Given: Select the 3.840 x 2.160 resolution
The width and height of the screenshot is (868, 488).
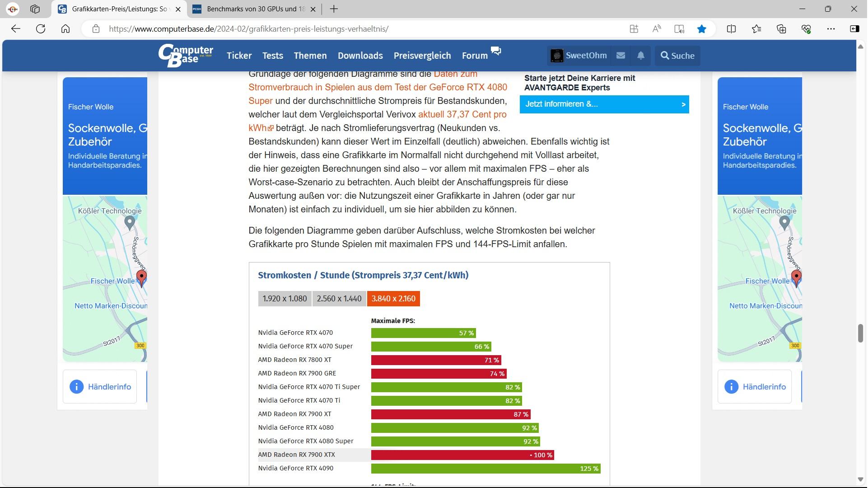Looking at the screenshot, I should pyautogui.click(x=393, y=299).
